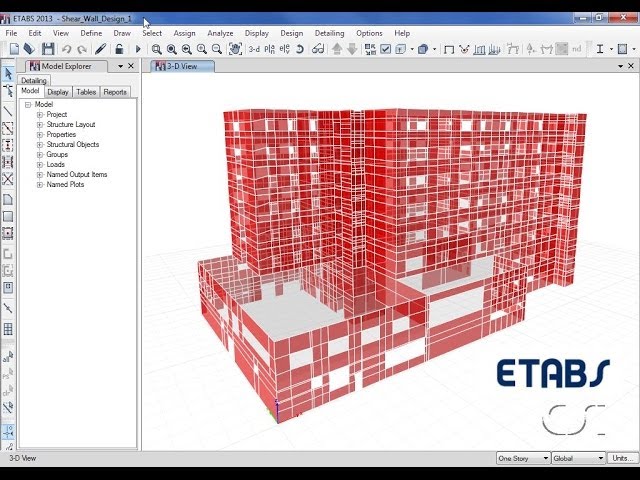Click the Rotate 3D View icon

coord(300,49)
